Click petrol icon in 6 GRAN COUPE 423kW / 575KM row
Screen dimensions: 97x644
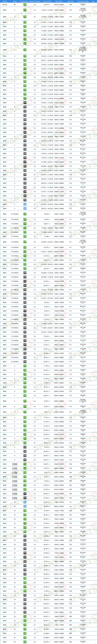25,485
